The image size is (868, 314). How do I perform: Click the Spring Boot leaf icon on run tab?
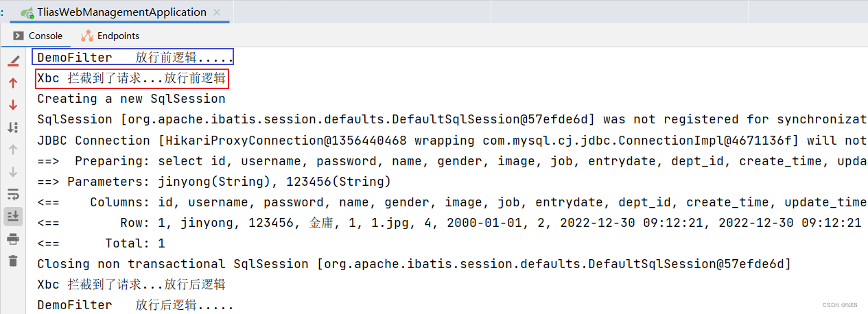[x=27, y=12]
